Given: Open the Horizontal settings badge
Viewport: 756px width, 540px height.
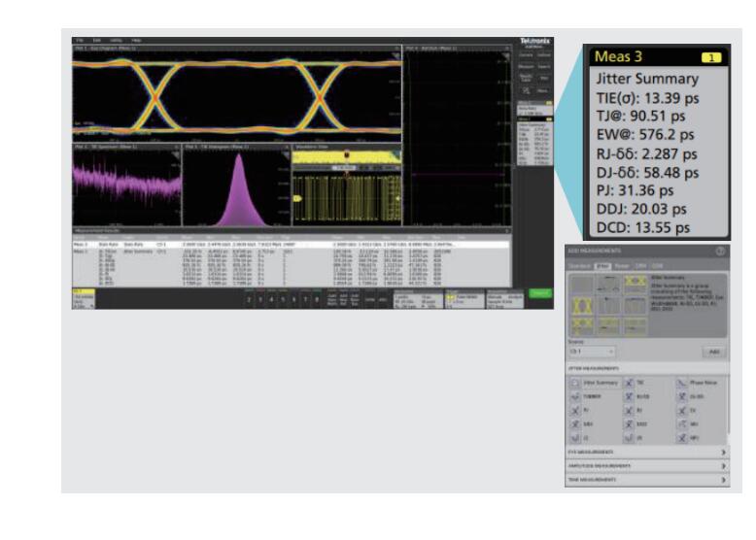Looking at the screenshot, I should coord(419,300).
